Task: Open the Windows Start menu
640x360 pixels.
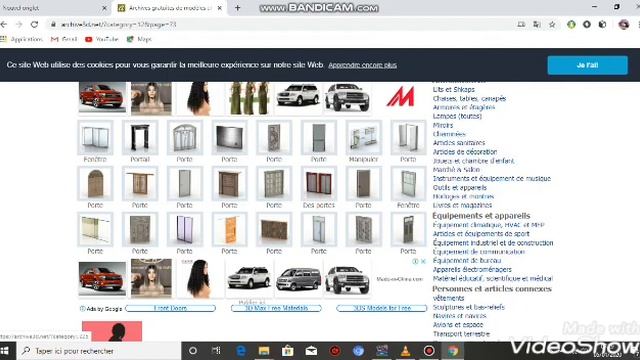Action: tap(5, 351)
